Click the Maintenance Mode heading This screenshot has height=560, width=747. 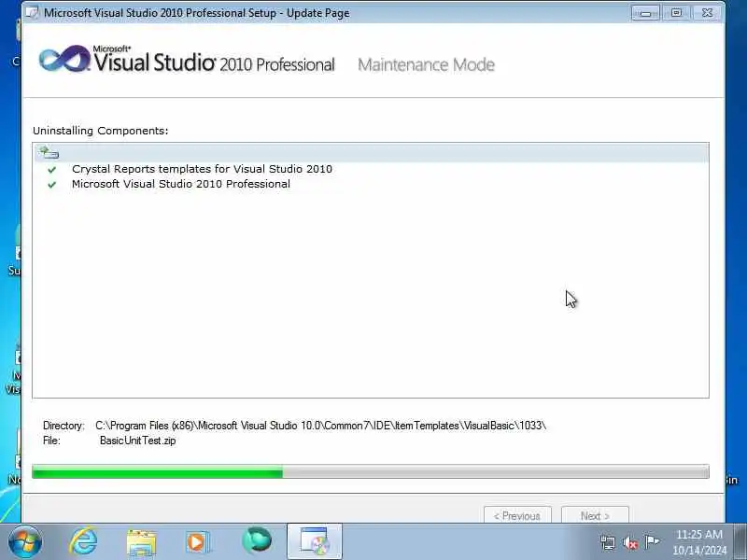pos(427,64)
